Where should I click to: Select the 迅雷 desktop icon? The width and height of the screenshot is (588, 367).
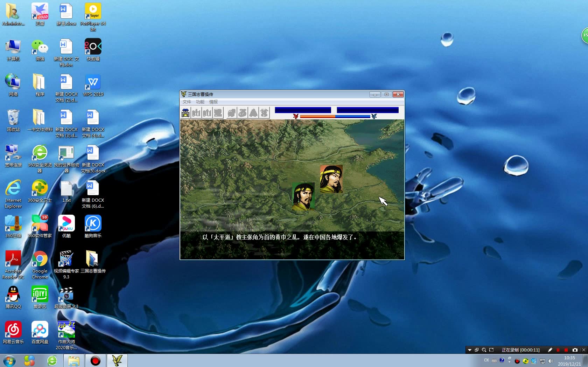pos(40,14)
